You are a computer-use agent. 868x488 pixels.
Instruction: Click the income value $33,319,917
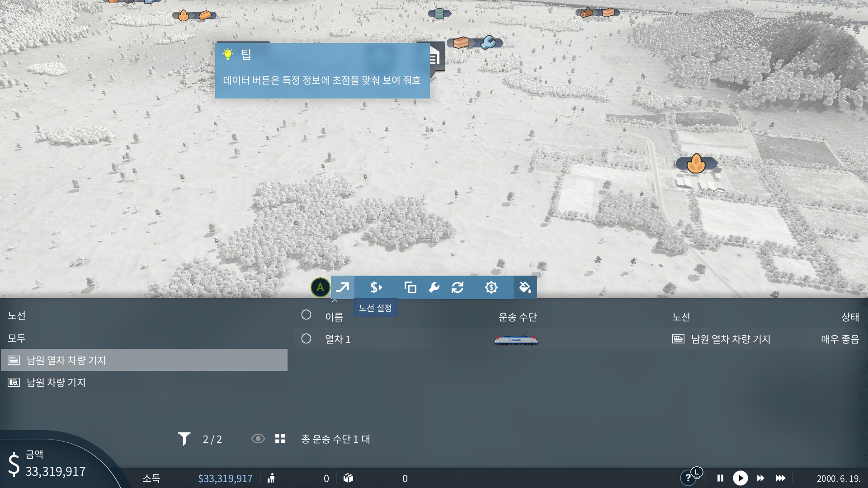[225, 479]
